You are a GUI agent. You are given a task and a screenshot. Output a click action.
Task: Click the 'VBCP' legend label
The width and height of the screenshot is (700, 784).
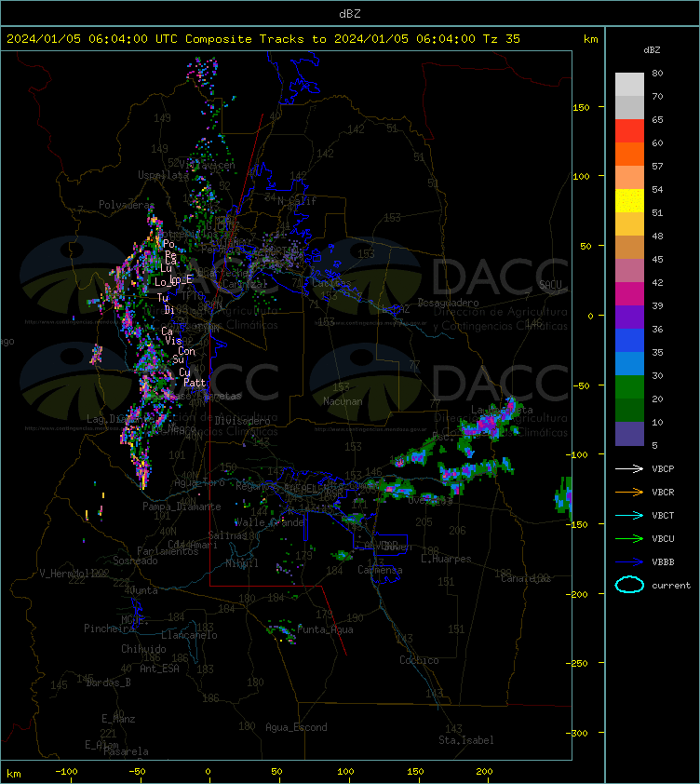coord(663,469)
